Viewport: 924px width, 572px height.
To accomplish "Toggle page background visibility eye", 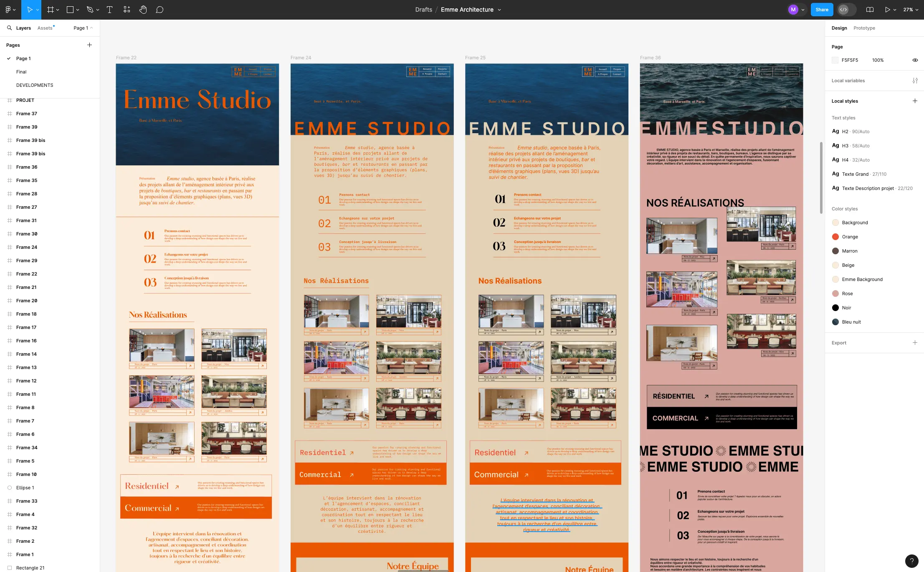I will 915,60.
